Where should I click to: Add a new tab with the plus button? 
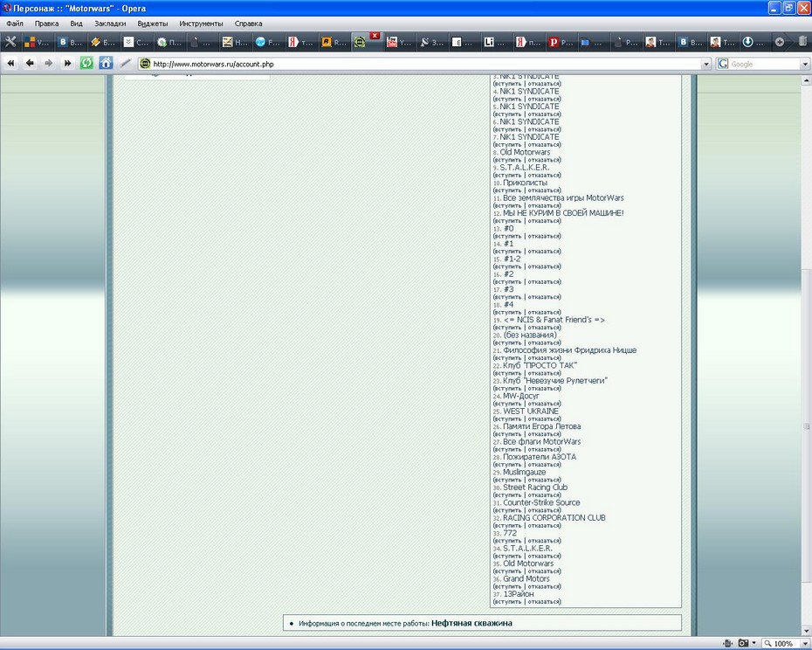tap(780, 43)
